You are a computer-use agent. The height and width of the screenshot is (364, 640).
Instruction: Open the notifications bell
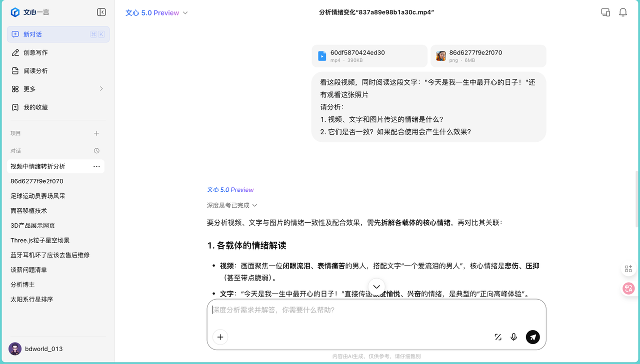click(x=623, y=12)
